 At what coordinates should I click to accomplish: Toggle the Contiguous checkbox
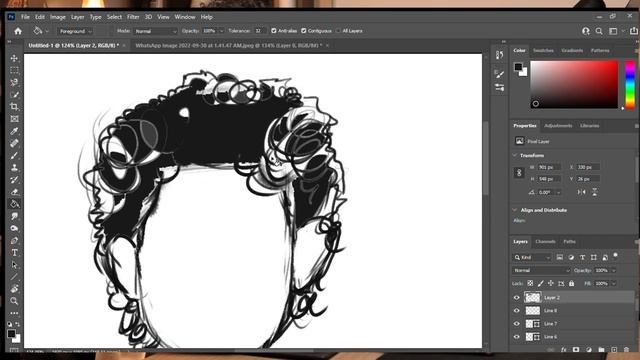pos(304,31)
